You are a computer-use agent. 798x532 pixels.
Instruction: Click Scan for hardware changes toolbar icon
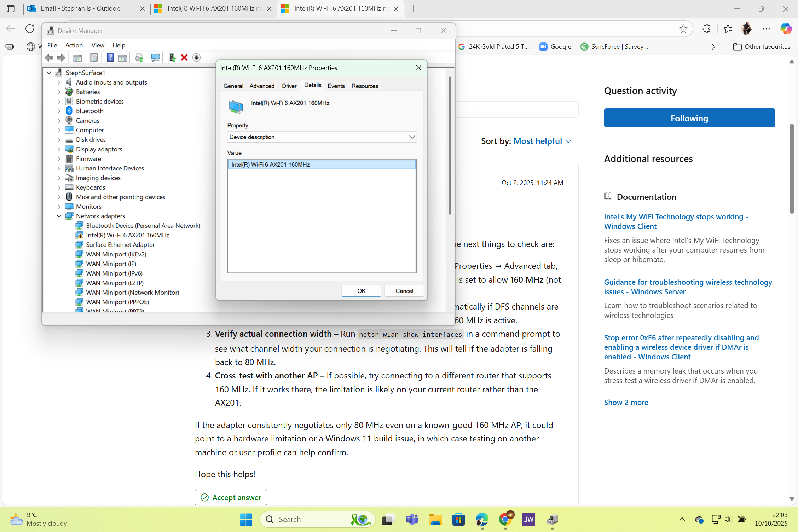click(x=155, y=58)
